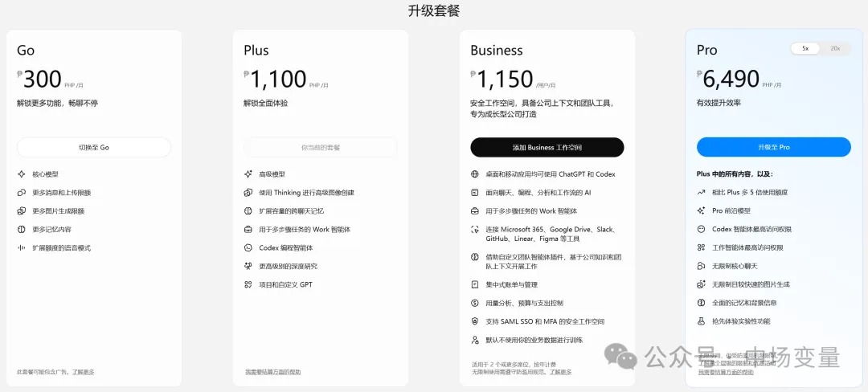Click the shield icon beside 支持 SAML SSO 和 MFA

[474, 321]
